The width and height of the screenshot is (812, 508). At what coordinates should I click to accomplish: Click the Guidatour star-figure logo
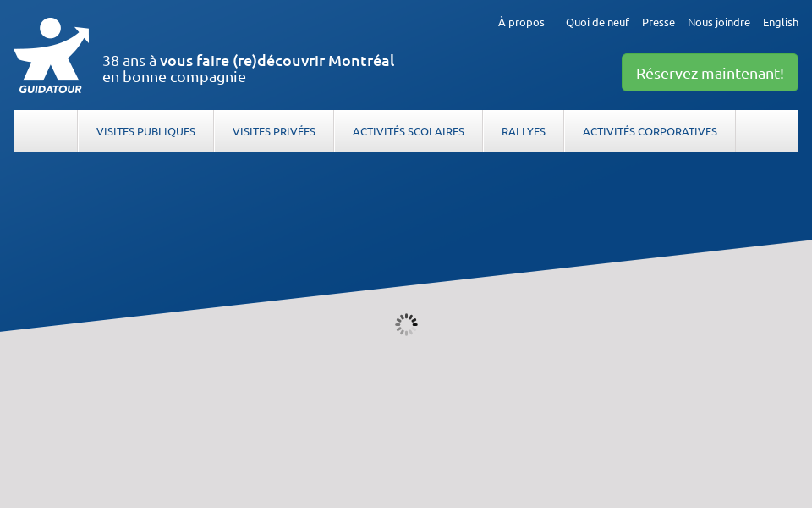click(50, 49)
